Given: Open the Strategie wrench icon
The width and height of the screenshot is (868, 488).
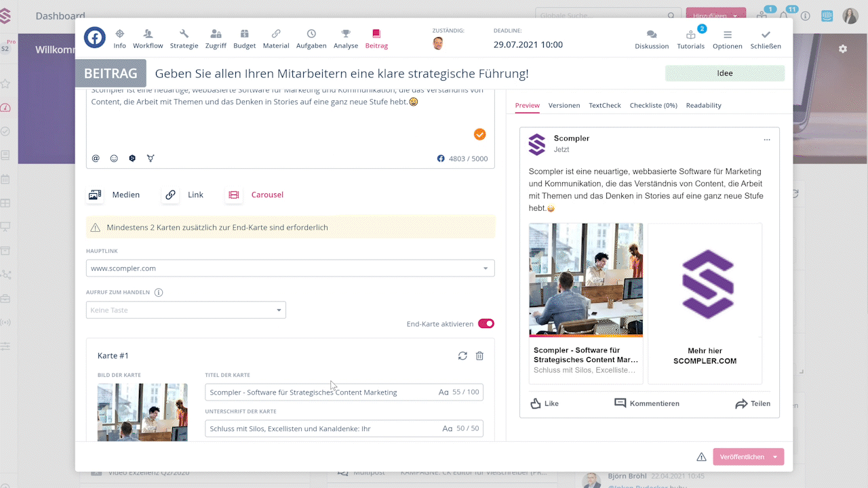Looking at the screenshot, I should [184, 34].
